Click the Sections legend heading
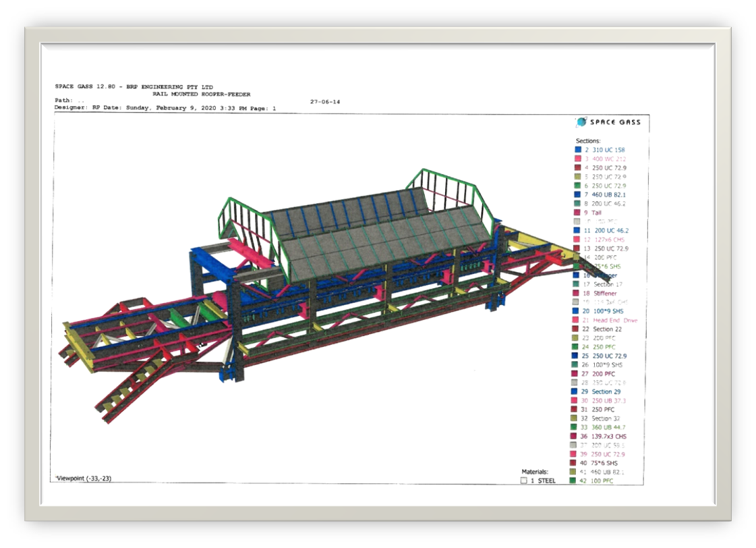 point(588,140)
